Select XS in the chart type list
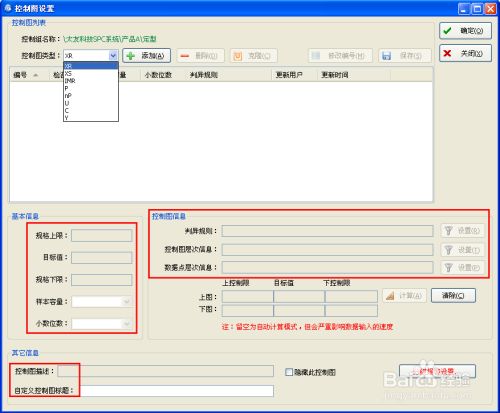This screenshot has width=500, height=413. coord(91,73)
